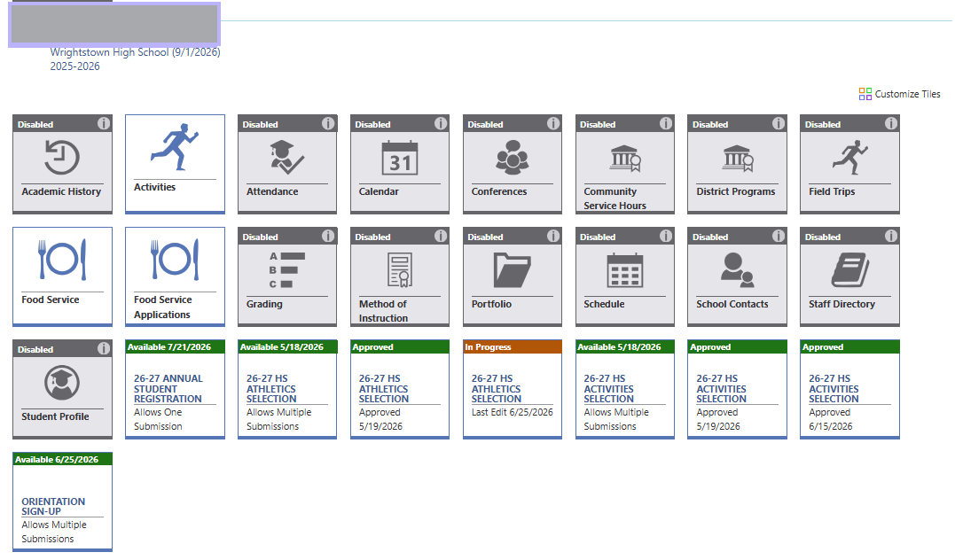Click the Grading ABC bars icon
This screenshot has width=955, height=560.
[x=287, y=270]
